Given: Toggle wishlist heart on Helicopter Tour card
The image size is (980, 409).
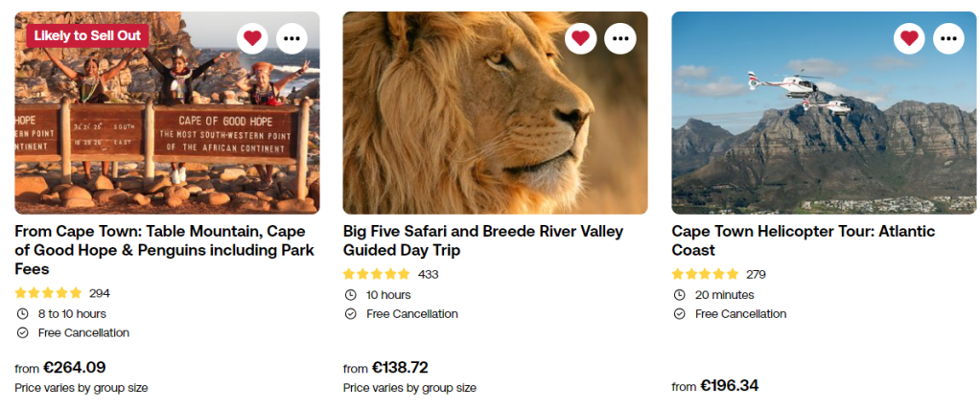Looking at the screenshot, I should 909,38.
